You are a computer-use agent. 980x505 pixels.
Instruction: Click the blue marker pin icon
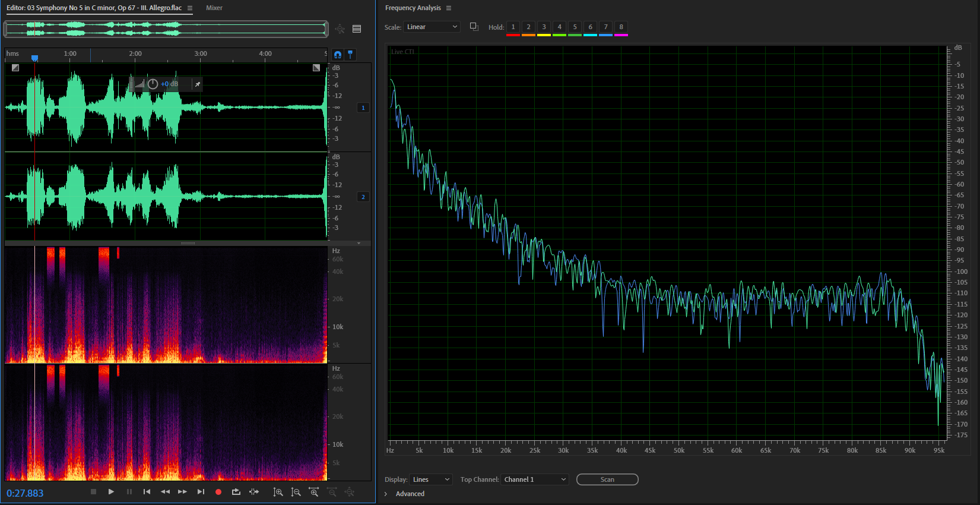tap(351, 54)
